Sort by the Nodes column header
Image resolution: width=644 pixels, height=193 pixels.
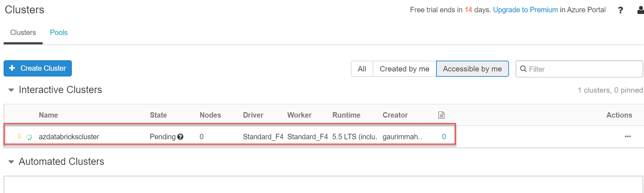point(210,115)
